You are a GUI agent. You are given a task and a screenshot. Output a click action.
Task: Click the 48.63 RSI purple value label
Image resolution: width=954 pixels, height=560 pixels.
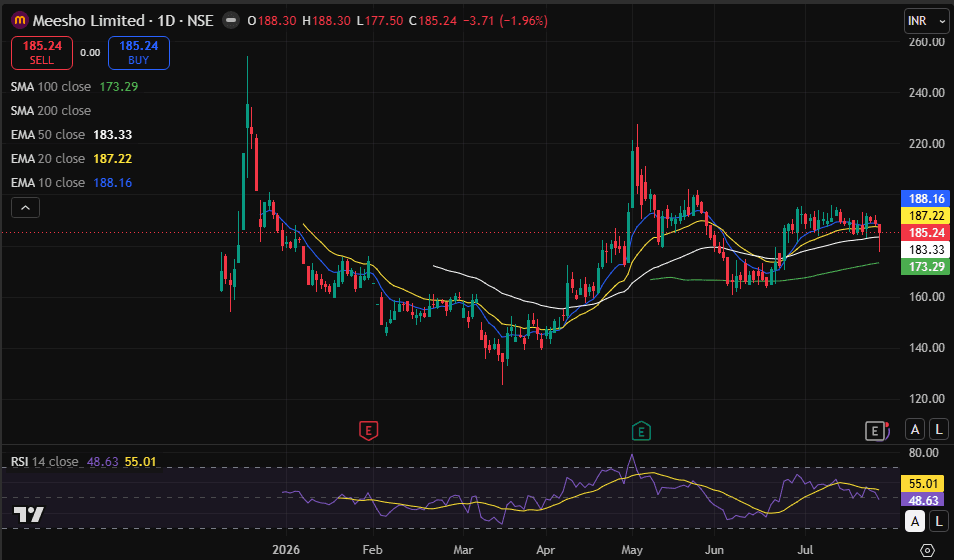pyautogui.click(x=922, y=500)
